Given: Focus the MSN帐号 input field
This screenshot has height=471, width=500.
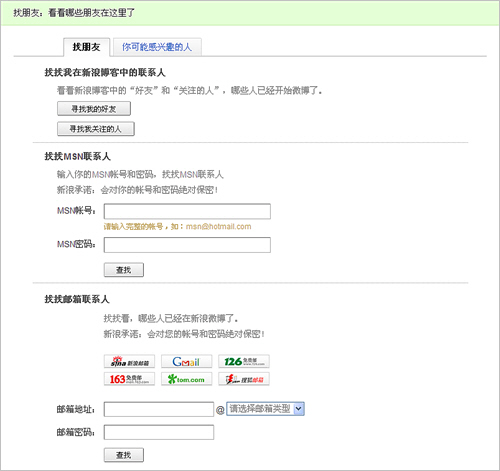Looking at the screenshot, I should point(187,211).
